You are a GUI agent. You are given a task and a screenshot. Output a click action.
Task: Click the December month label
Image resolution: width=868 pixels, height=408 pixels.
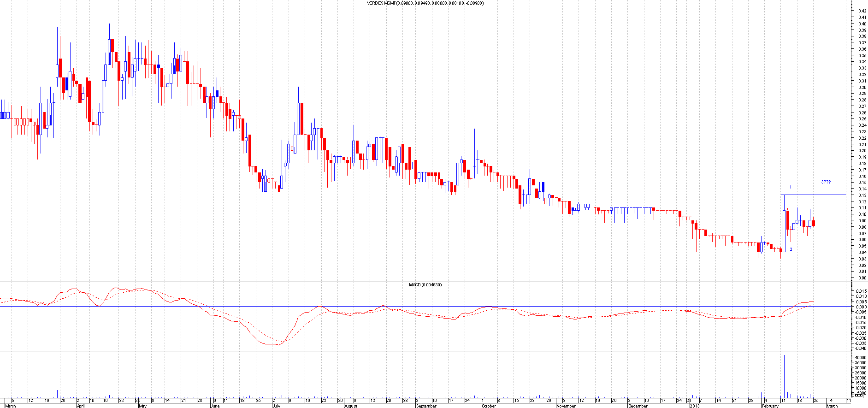pos(638,406)
